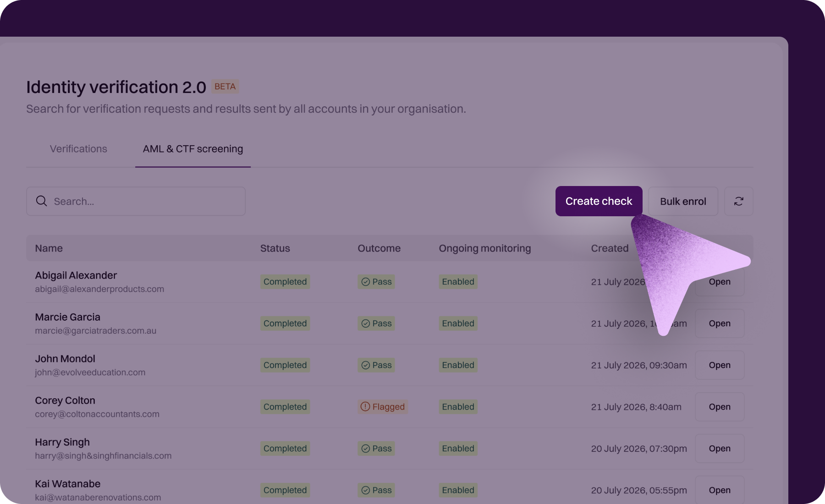
Task: Open Marcie Garcia's check
Action: point(720,323)
